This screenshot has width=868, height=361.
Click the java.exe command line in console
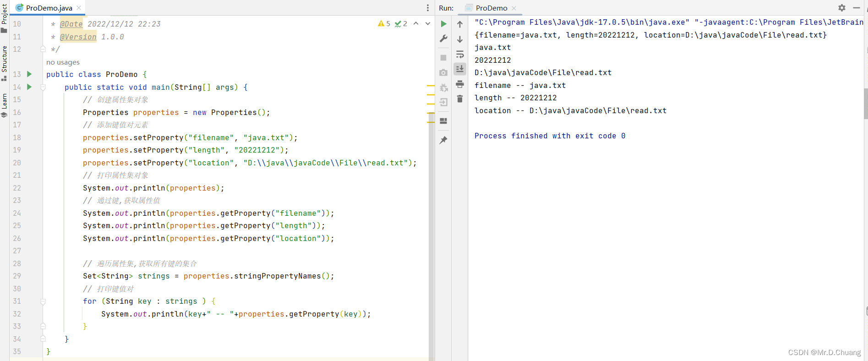tap(669, 22)
